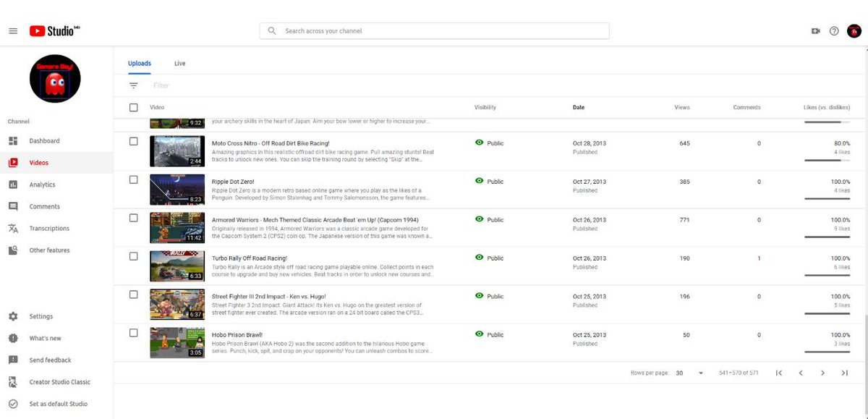The image size is (868, 419).
Task: Check the Hobo Prison Brawl video checkbox
Action: click(133, 333)
